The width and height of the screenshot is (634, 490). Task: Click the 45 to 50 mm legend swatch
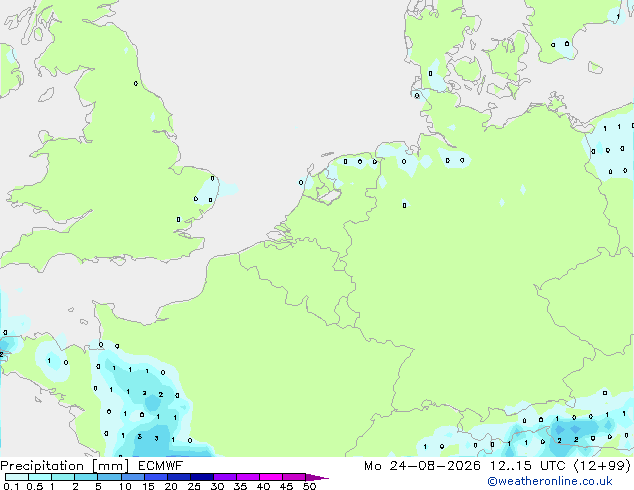294,477
